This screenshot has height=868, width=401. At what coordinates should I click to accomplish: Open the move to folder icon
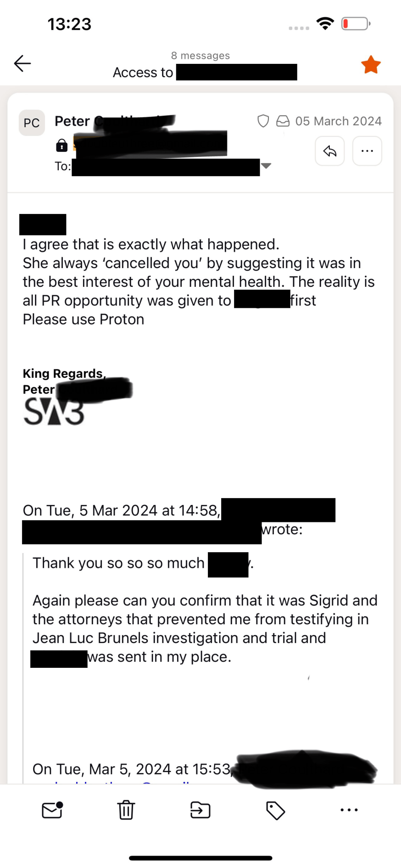tap(200, 810)
